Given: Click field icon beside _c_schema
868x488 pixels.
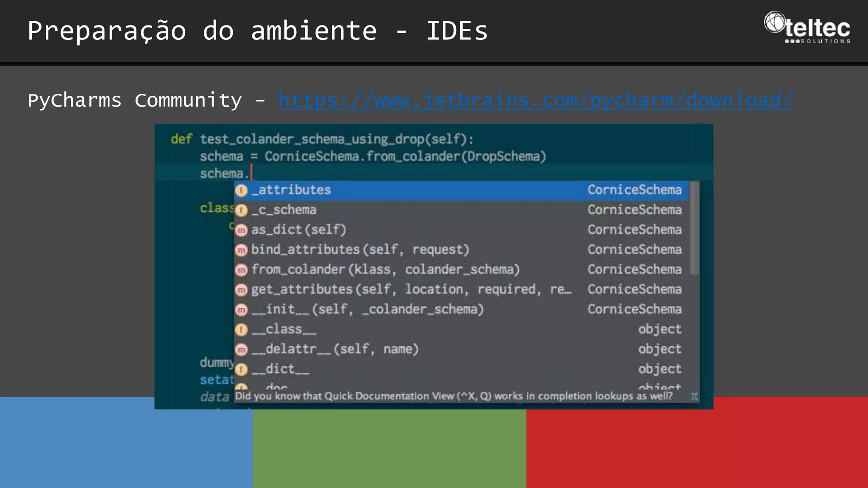Looking at the screenshot, I should pos(242,210).
